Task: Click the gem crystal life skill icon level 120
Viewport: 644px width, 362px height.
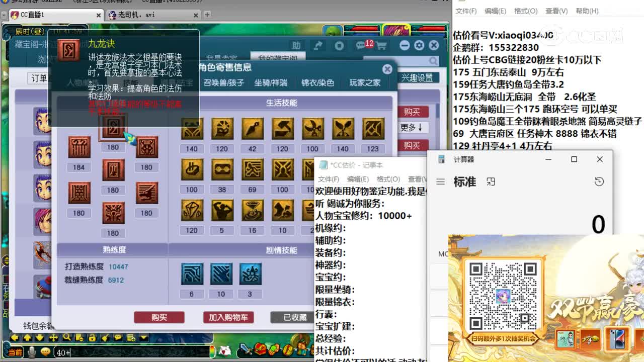Action: click(x=192, y=211)
